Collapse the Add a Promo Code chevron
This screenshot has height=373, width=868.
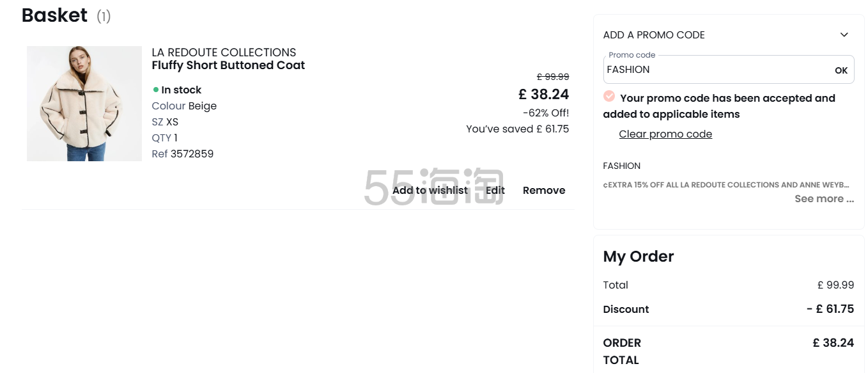(844, 35)
